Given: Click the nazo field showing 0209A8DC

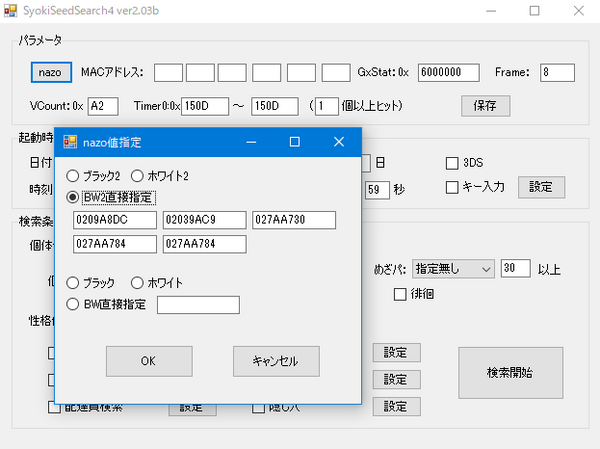Looking at the screenshot, I should coord(115,220).
